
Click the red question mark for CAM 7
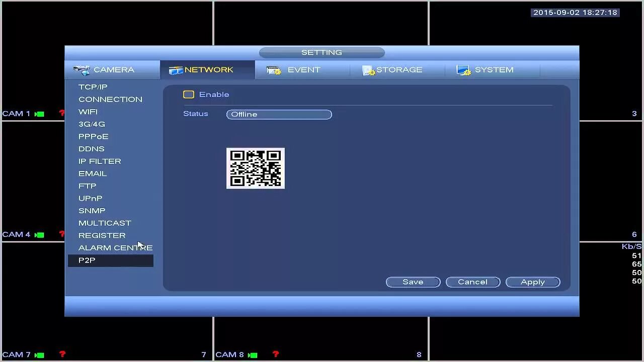pyautogui.click(x=62, y=354)
